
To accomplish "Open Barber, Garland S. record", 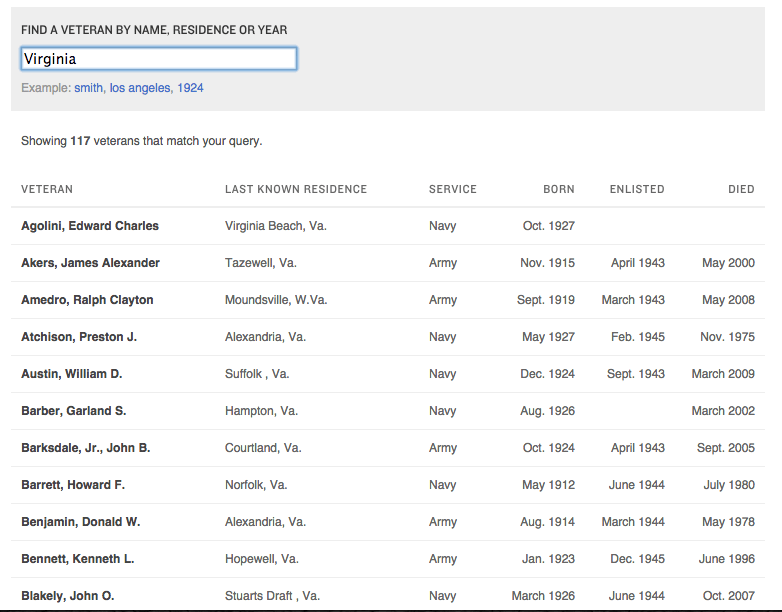I will point(73,411).
